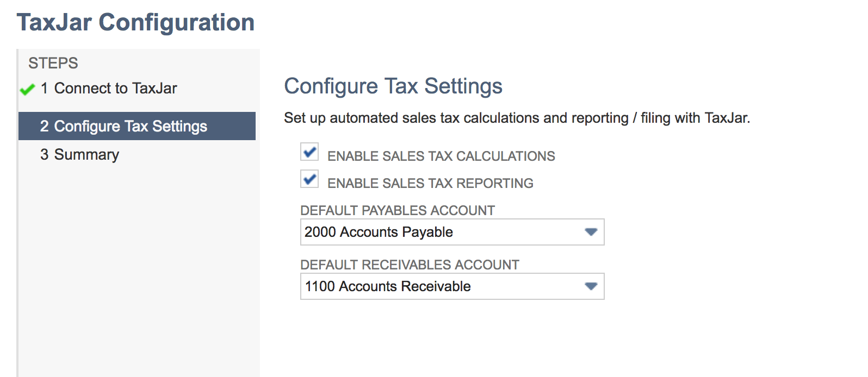Screen dimensions: 868x377
Task: Click the DEFAULT PAYABLES ACCOUNT label
Action: (398, 210)
